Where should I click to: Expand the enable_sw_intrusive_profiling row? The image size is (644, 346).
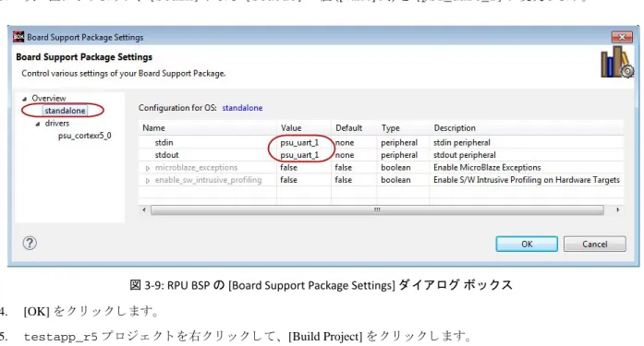pyautogui.click(x=148, y=180)
